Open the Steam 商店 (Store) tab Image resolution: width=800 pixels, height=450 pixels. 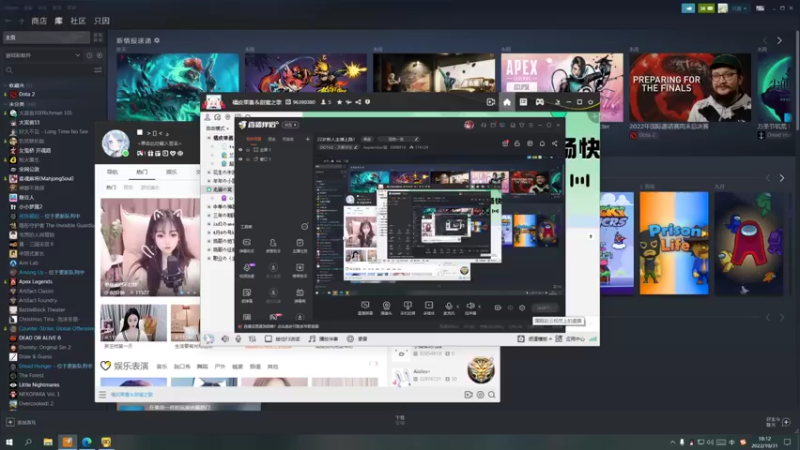point(39,21)
